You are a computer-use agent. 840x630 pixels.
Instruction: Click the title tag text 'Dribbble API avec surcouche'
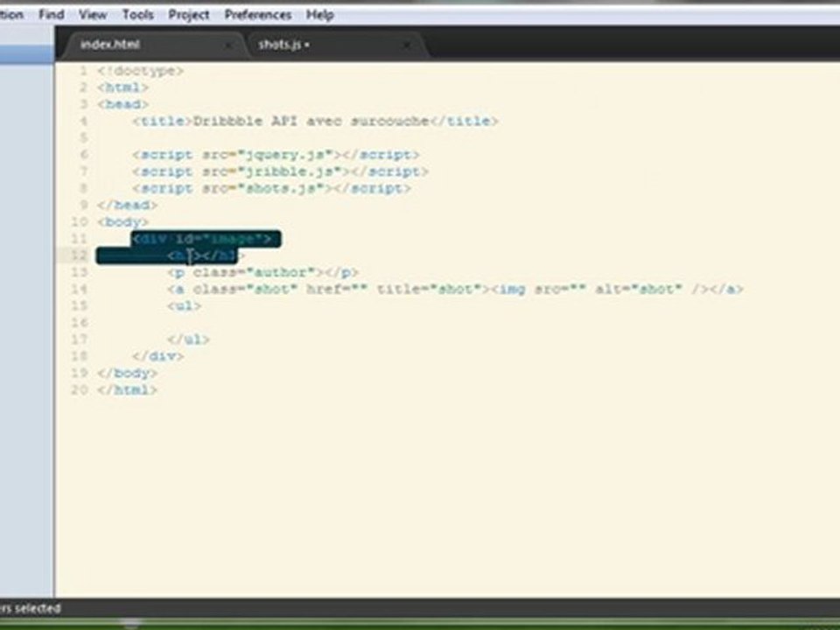[x=311, y=121]
